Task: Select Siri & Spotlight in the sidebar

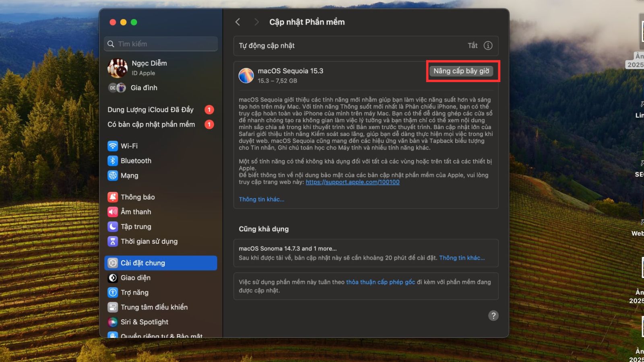Action: pos(161,322)
